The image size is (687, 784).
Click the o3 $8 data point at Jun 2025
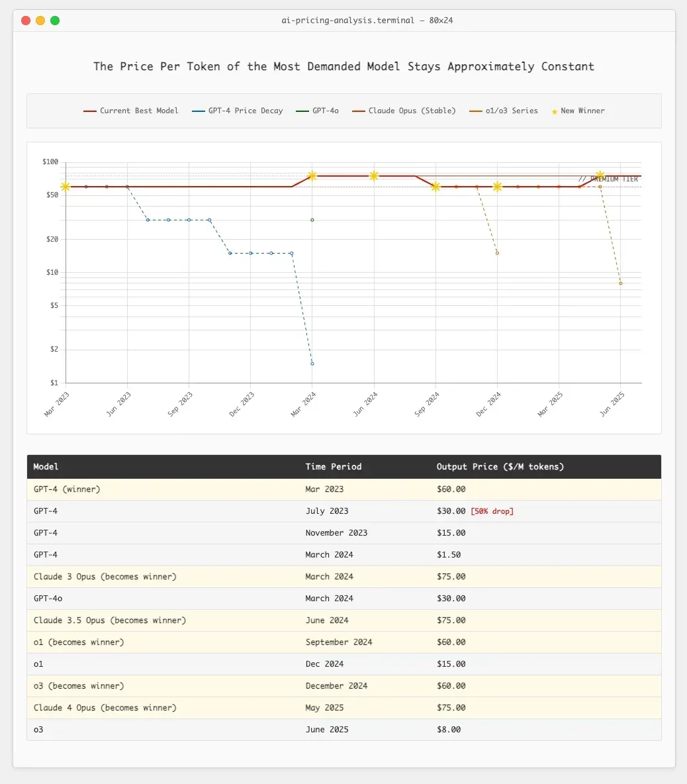(621, 283)
